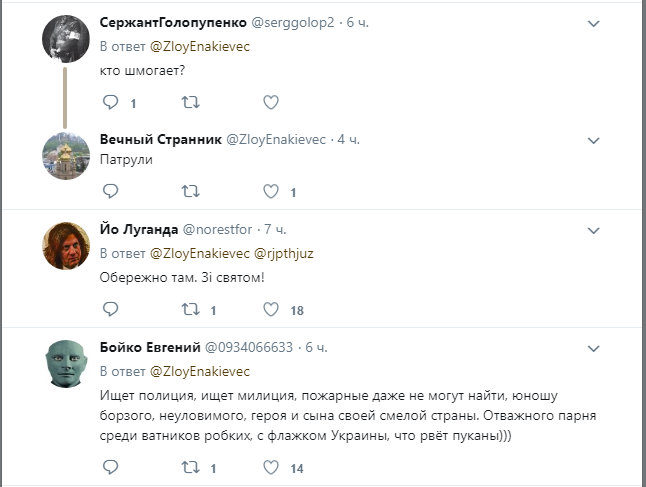This screenshot has width=646, height=487.
Task: Open more options for СержантГолопупенко's tweet
Action: (x=593, y=23)
